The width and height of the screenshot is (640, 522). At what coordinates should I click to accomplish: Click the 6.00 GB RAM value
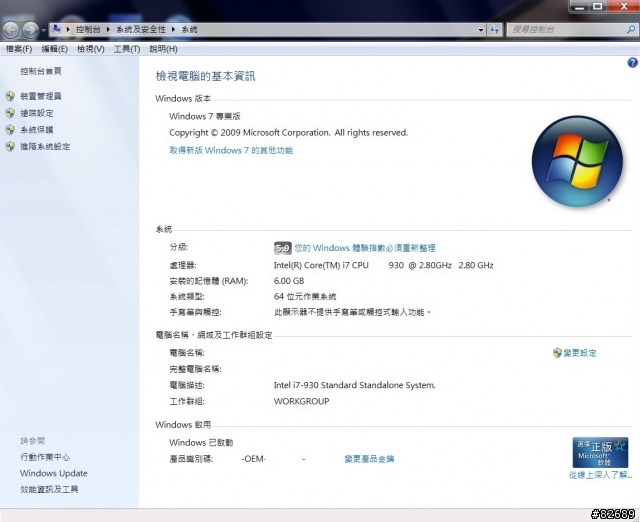point(289,281)
